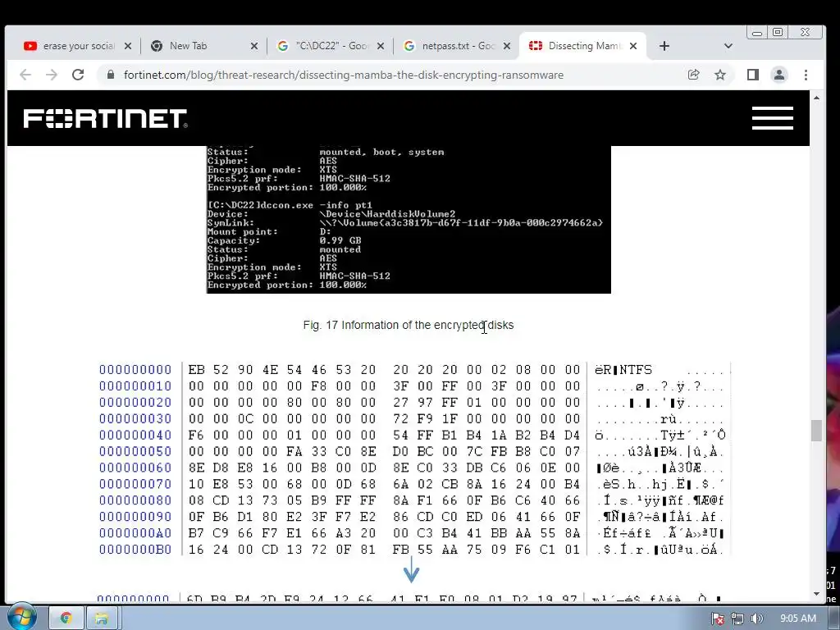Open the volume speaker tray icon
This screenshot has height=630, width=840.
[x=756, y=619]
